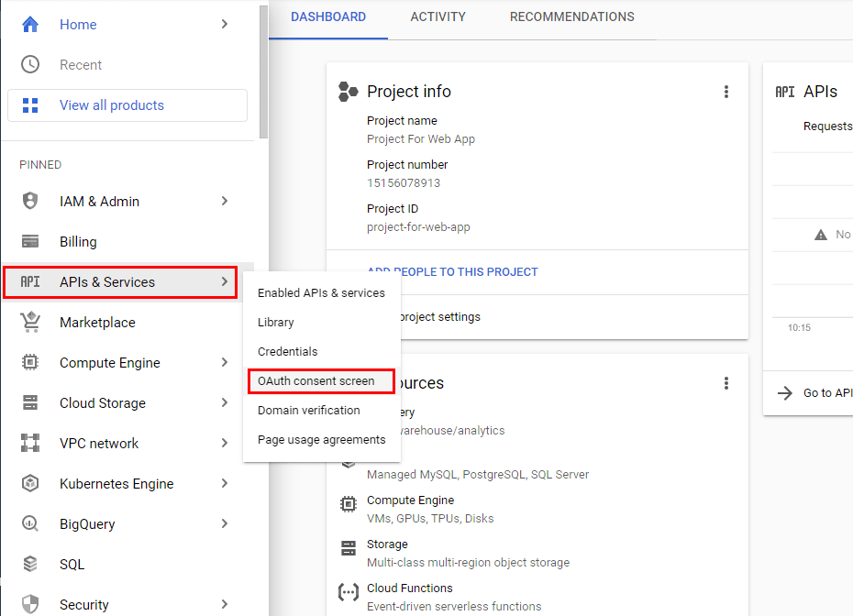The width and height of the screenshot is (853, 616).
Task: Switch to the RECOMMENDATIONS tab
Action: click(x=571, y=16)
